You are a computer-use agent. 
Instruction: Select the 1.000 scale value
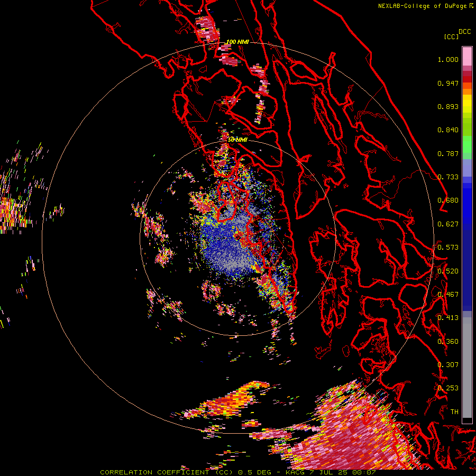(448, 59)
